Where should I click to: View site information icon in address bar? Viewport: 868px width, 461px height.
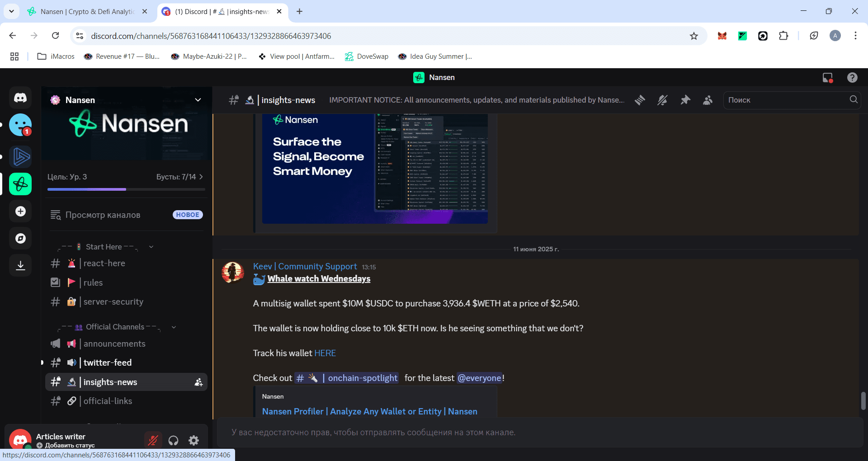click(x=80, y=36)
